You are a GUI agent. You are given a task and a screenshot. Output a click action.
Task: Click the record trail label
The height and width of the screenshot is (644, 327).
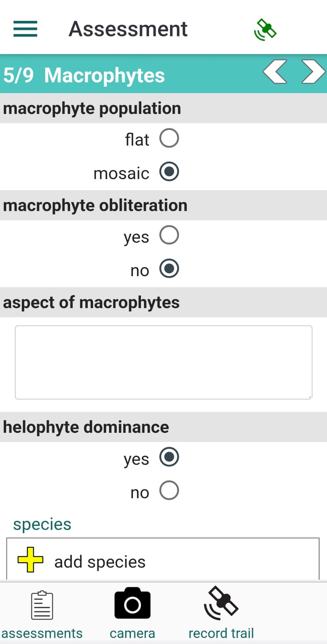221,633
